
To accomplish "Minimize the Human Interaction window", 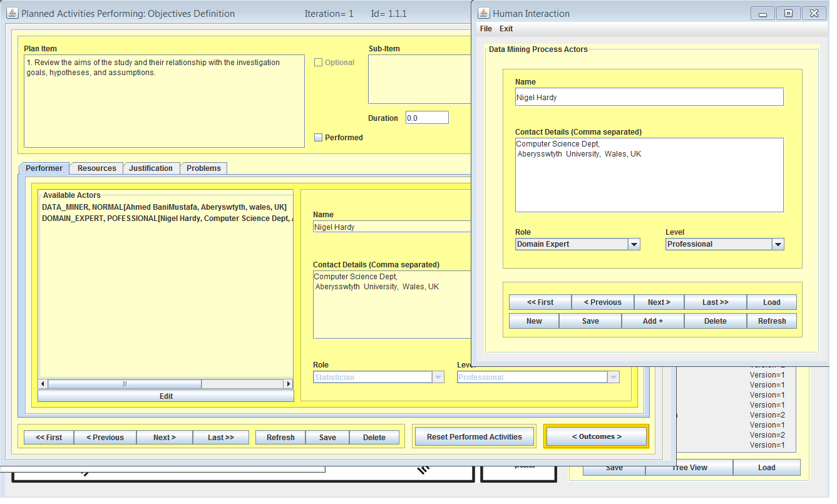I will 763,13.
